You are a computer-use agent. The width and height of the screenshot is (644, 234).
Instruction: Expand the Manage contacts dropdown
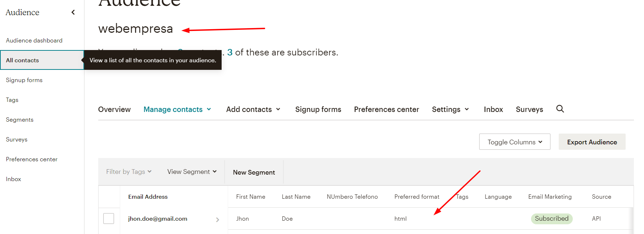coord(177,109)
